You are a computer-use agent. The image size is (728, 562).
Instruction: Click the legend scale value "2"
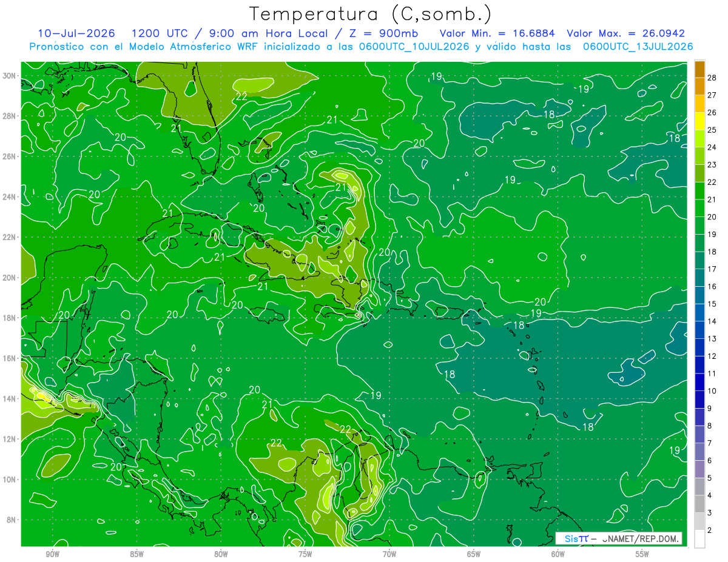click(x=710, y=530)
